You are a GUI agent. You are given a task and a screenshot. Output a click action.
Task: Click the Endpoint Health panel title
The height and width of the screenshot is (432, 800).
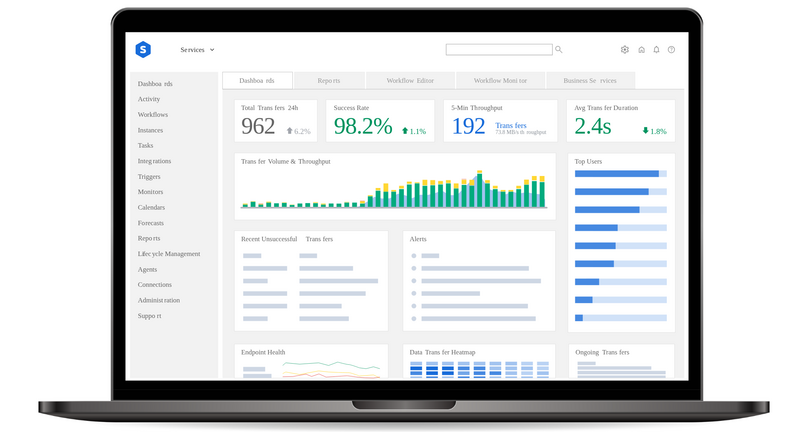(263, 352)
